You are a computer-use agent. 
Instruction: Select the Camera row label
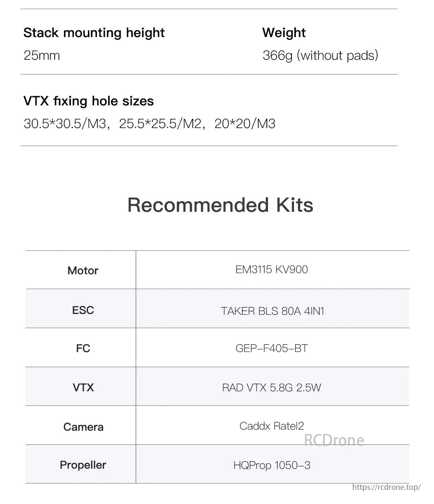[83, 427]
